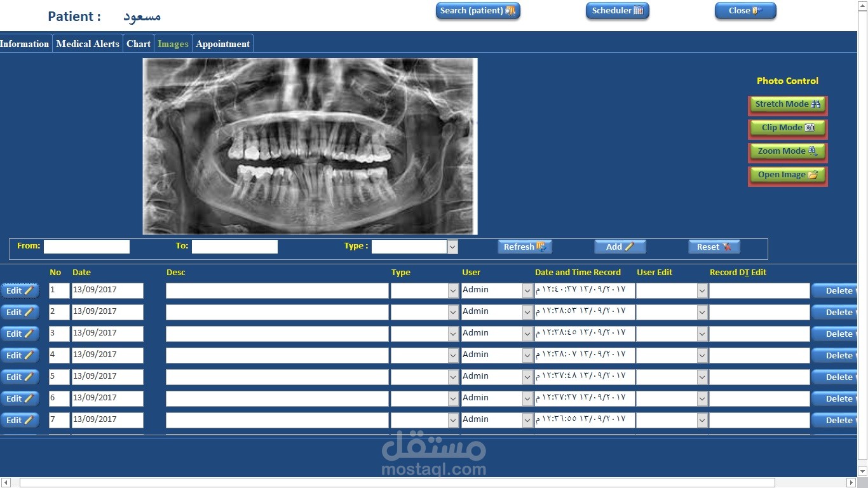The image size is (868, 488).
Task: Open the Appointment tab
Action: (222, 44)
